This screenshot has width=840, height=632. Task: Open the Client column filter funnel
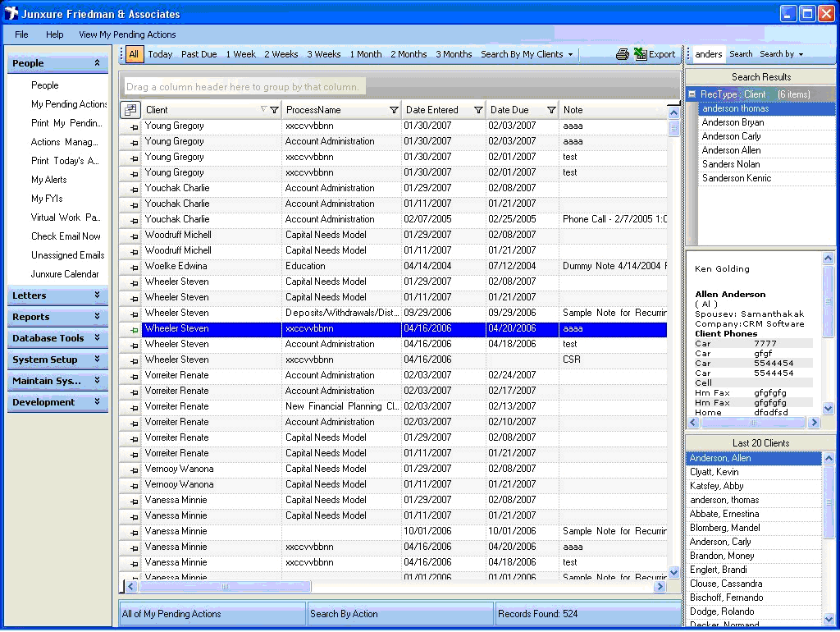(x=274, y=110)
